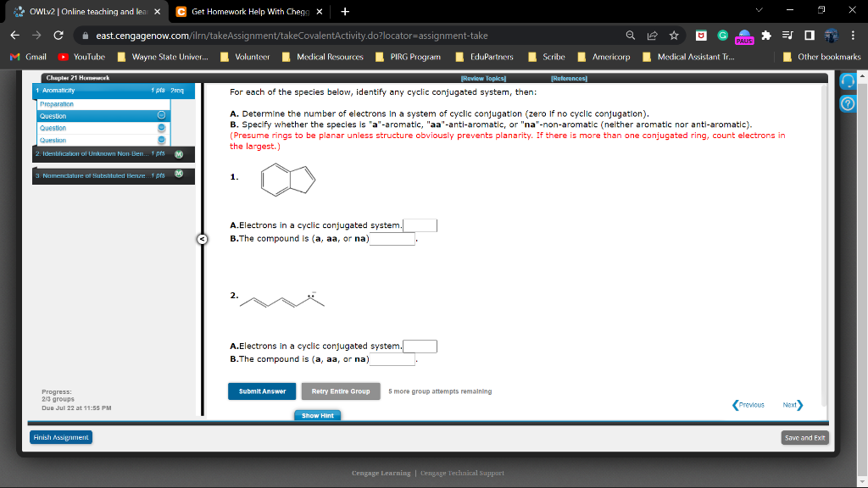
Task: Close the OWLv2 tab
Action: (157, 12)
